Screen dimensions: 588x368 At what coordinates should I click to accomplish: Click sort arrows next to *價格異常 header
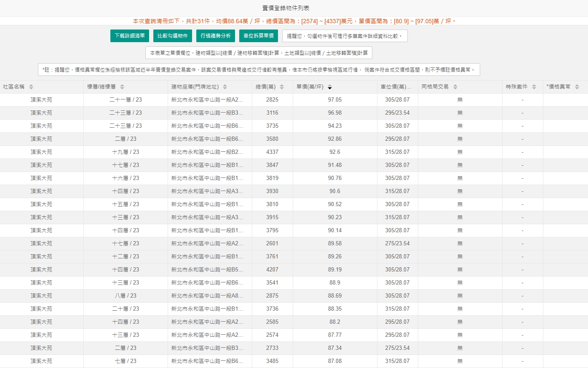click(x=577, y=87)
